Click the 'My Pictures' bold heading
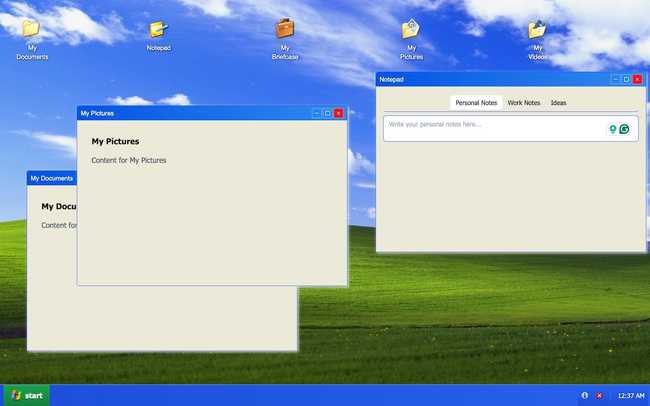The height and width of the screenshot is (406, 650). pyautogui.click(x=115, y=141)
